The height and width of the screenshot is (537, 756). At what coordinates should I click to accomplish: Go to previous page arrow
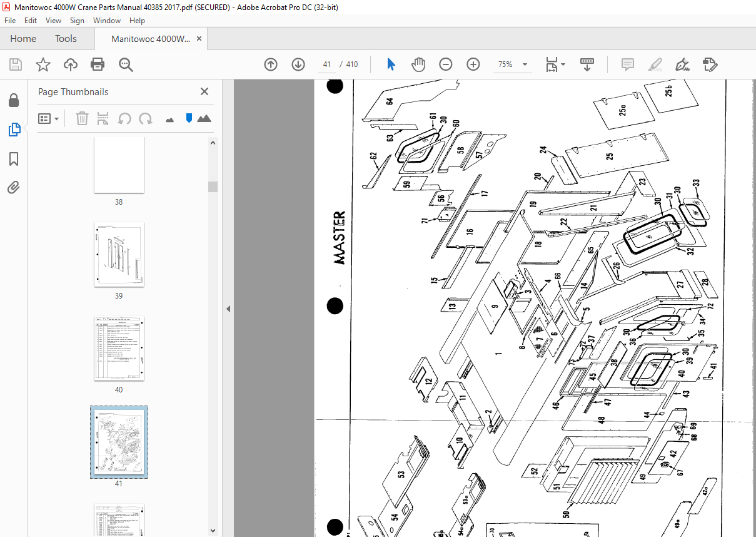[x=271, y=64]
